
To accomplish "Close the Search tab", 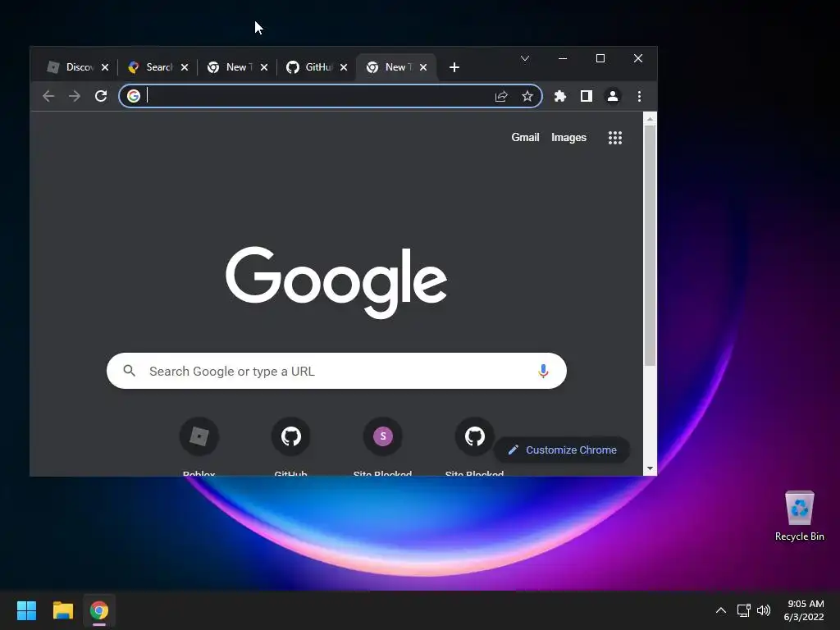I will tap(185, 67).
